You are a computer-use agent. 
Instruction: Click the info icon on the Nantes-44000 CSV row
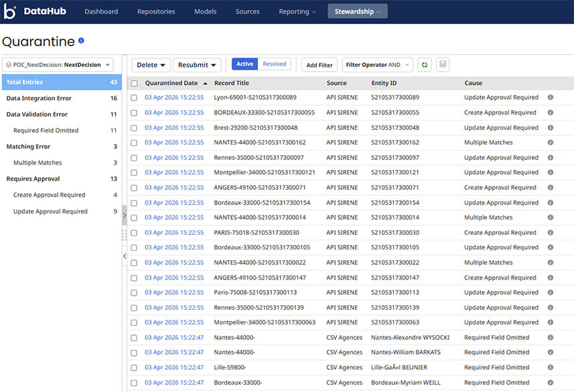pyautogui.click(x=550, y=337)
